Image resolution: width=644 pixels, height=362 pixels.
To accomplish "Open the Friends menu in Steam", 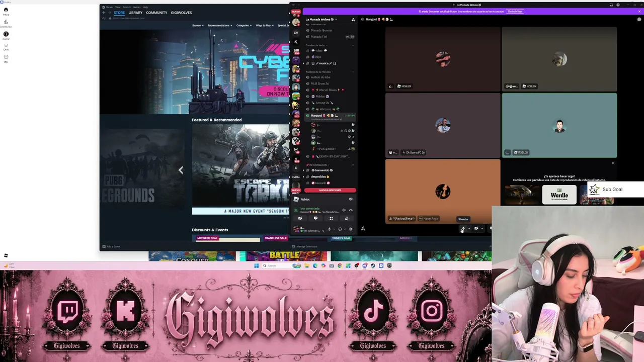I will (x=127, y=7).
